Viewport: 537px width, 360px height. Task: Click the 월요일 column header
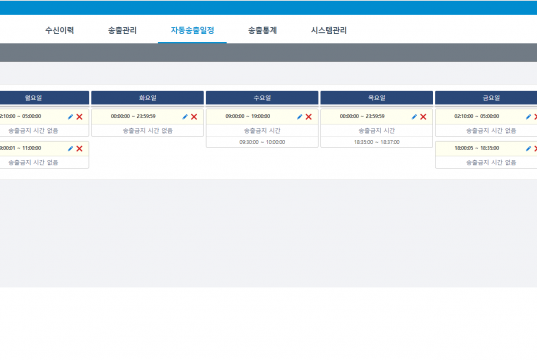44,98
